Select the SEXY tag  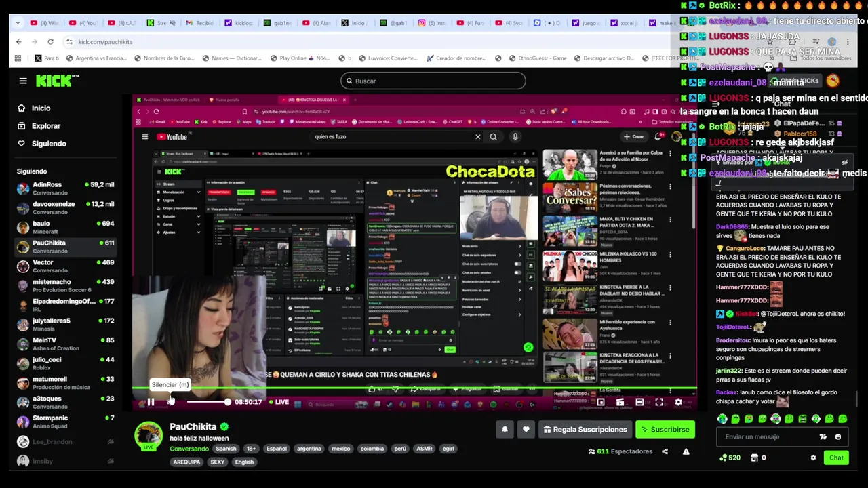click(218, 462)
